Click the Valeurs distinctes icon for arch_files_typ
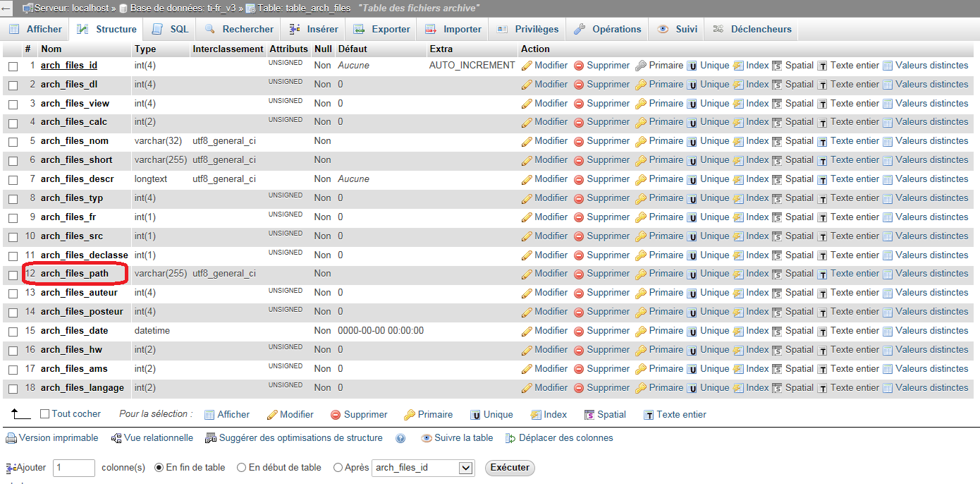 [888, 198]
